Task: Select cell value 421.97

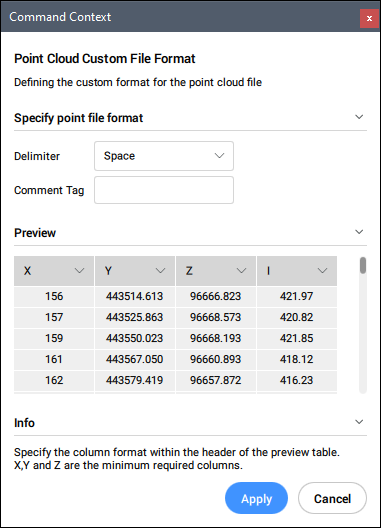Action: coord(297,296)
